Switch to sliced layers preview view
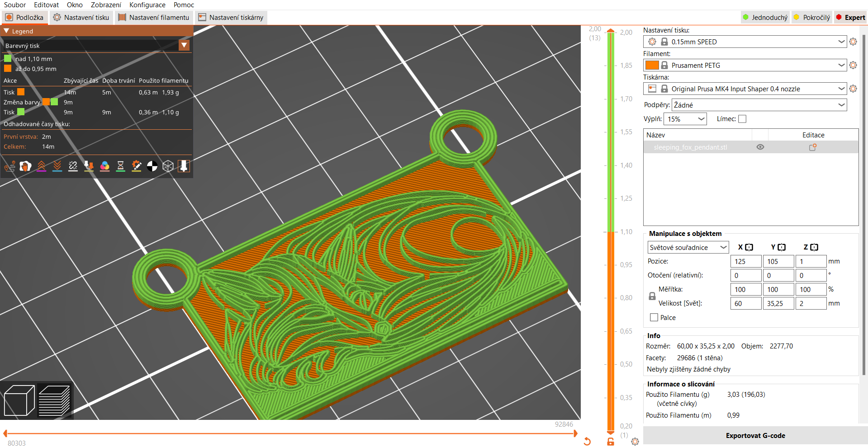Image resolution: width=868 pixels, height=447 pixels. pos(54,400)
